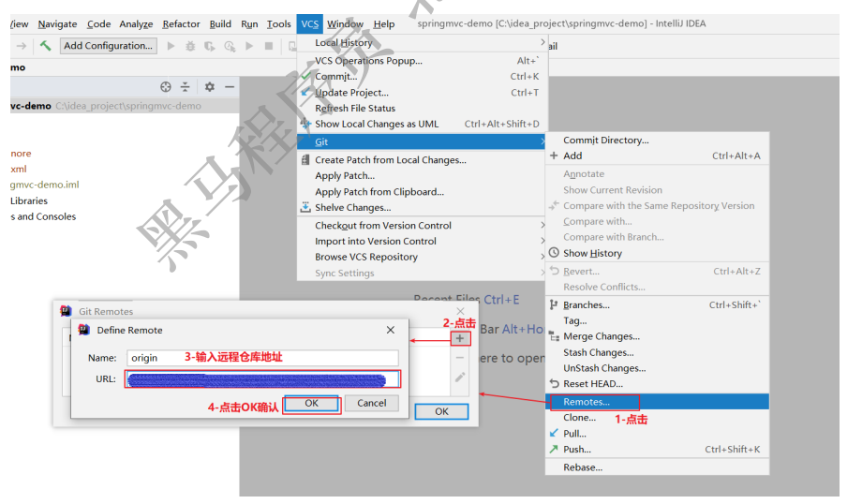The height and width of the screenshot is (504, 862).
Task: Choose Rebase... in Git submenu
Action: pyautogui.click(x=657, y=467)
